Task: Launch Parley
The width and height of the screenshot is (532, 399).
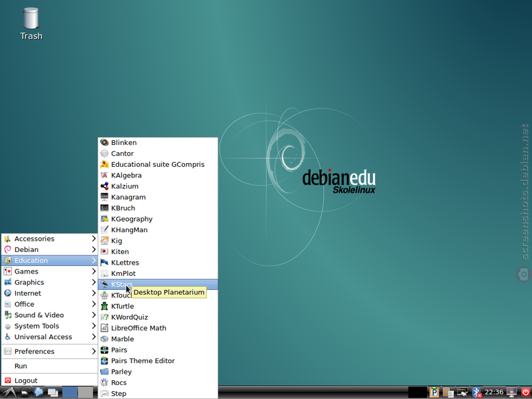Action: click(x=158, y=372)
